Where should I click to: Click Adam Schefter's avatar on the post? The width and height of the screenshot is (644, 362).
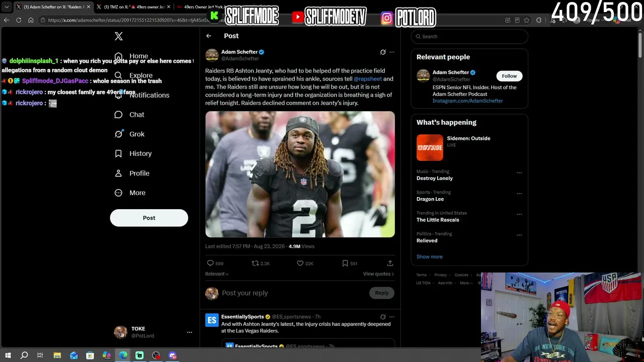[x=212, y=55]
